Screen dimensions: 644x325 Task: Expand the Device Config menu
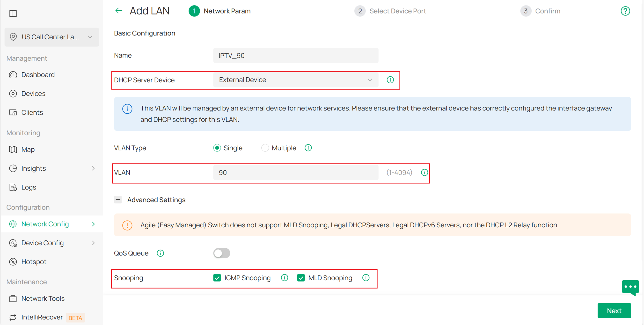pyautogui.click(x=43, y=243)
